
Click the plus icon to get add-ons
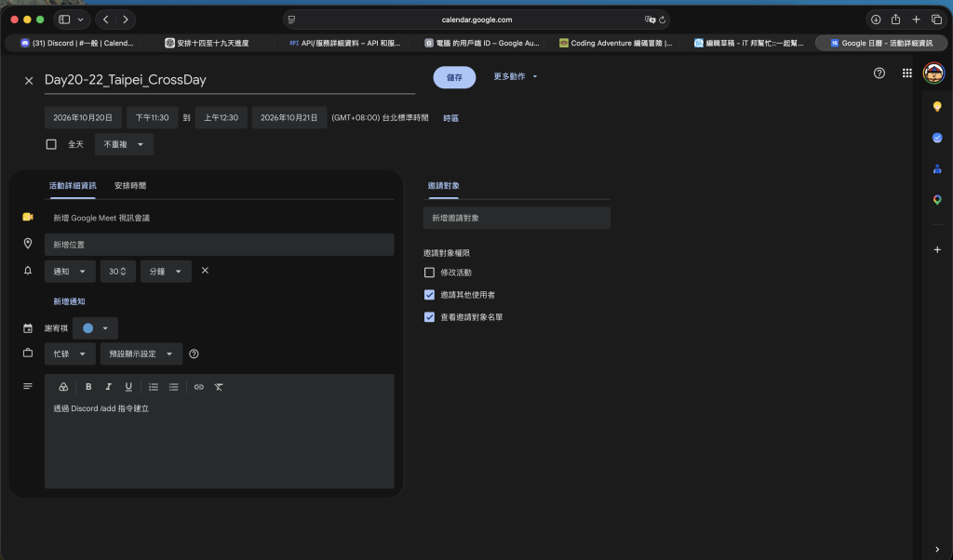click(x=936, y=249)
